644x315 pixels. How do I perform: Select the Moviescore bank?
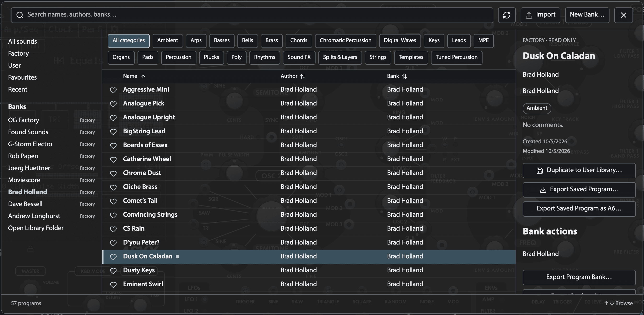[x=51, y=180]
